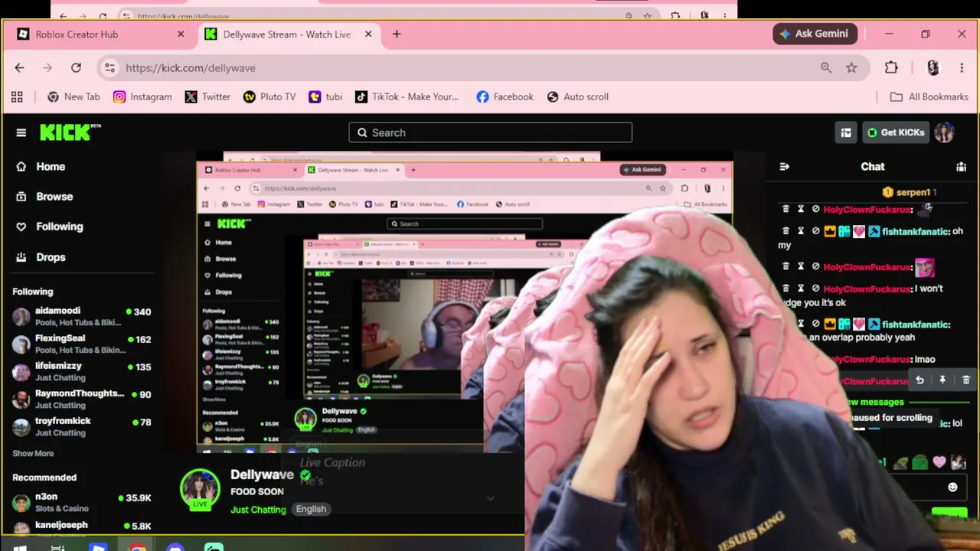Viewport: 980px width, 551px height.
Task: Open the Facebook bookmark
Action: coord(505,96)
